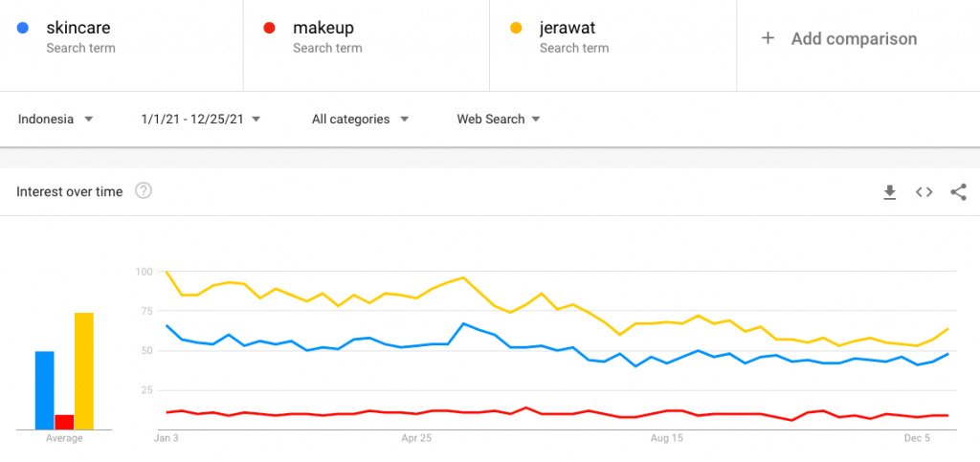The width and height of the screenshot is (980, 462).
Task: Click the plus icon to add comparison
Action: pos(768,39)
